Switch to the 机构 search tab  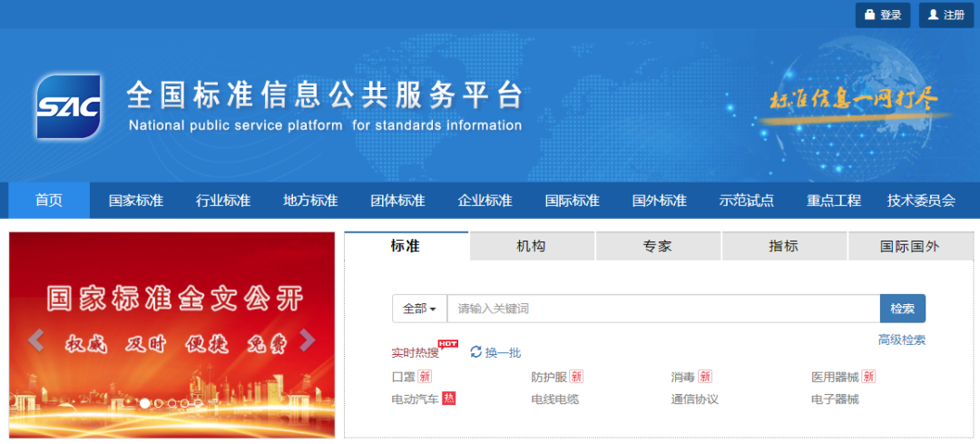point(531,246)
